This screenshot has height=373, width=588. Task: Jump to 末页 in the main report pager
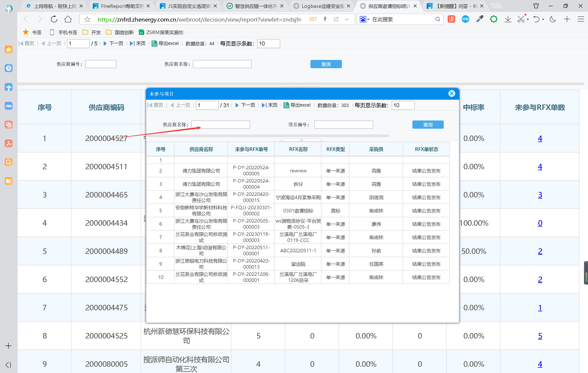point(138,43)
